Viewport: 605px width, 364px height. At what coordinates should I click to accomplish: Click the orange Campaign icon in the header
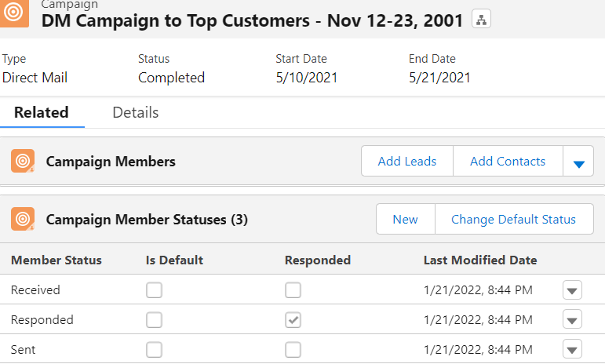pyautogui.click(x=14, y=13)
